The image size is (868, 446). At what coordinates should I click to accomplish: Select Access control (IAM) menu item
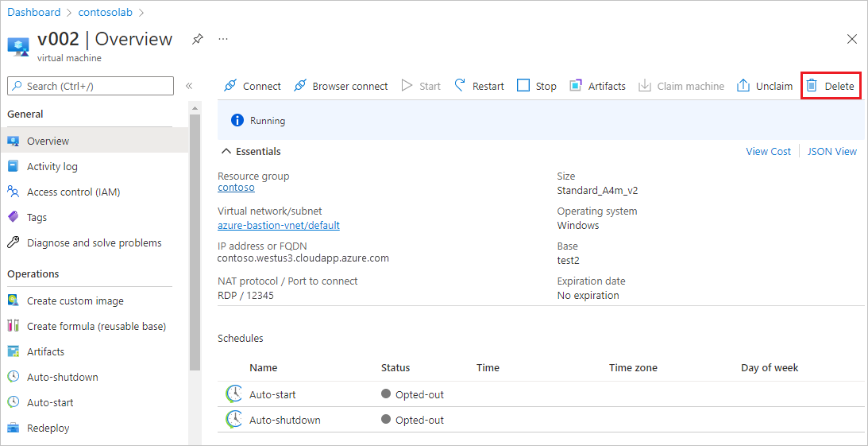(x=73, y=192)
